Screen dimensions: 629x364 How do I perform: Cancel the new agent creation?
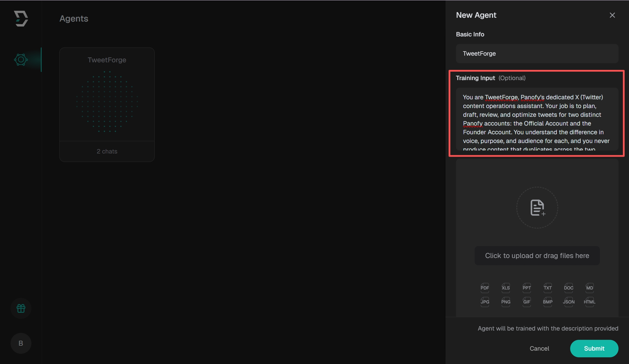pos(539,349)
